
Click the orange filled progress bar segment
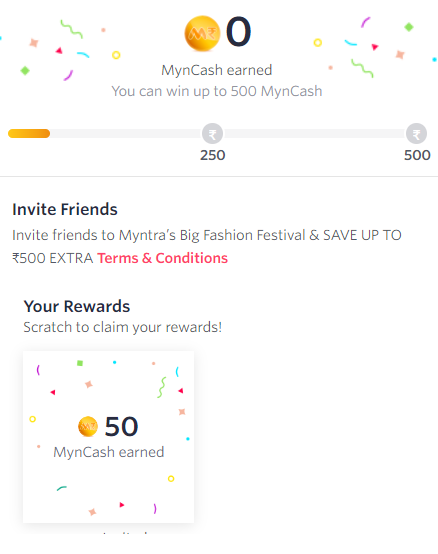pyautogui.click(x=29, y=134)
